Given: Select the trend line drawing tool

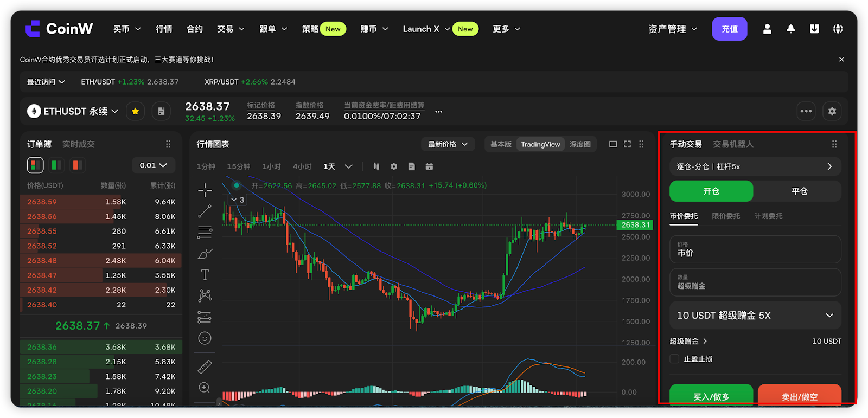Looking at the screenshot, I should [x=205, y=211].
